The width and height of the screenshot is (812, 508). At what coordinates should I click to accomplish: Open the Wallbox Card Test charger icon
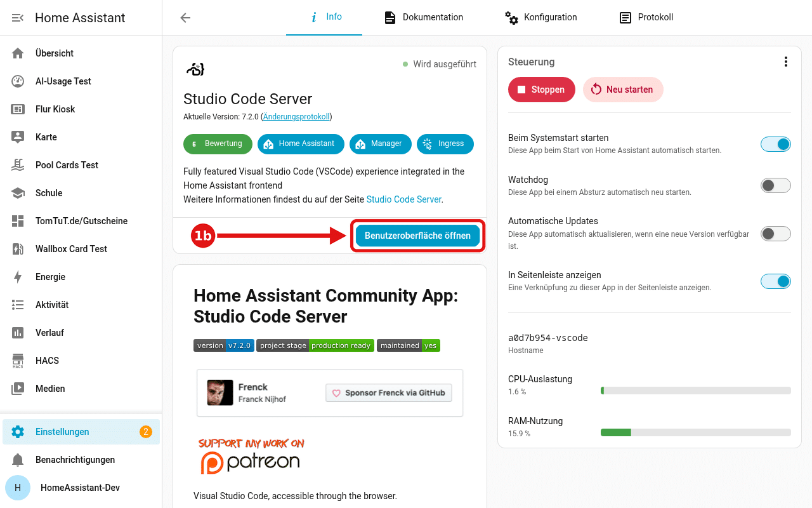[x=18, y=249]
